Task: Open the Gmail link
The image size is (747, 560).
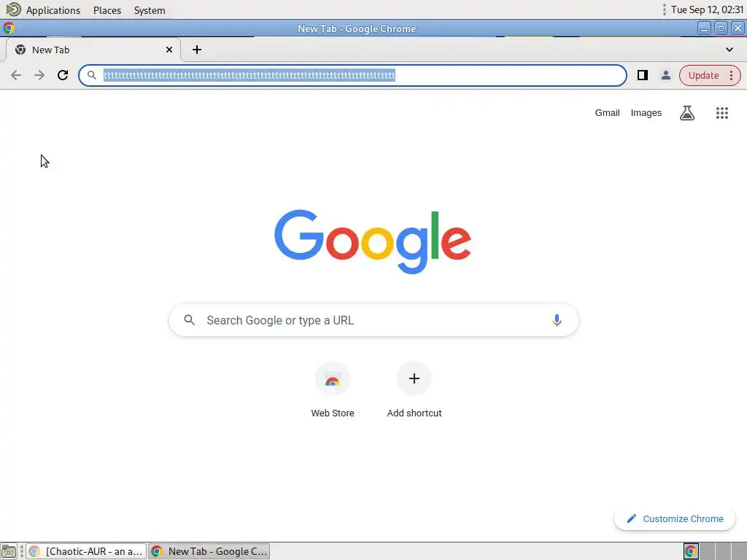Action: pos(607,113)
